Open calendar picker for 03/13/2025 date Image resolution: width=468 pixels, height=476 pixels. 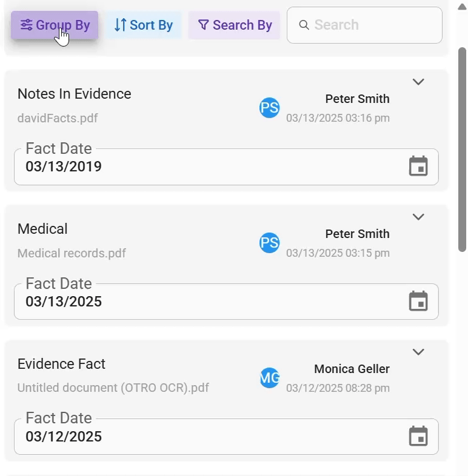pyautogui.click(x=418, y=301)
